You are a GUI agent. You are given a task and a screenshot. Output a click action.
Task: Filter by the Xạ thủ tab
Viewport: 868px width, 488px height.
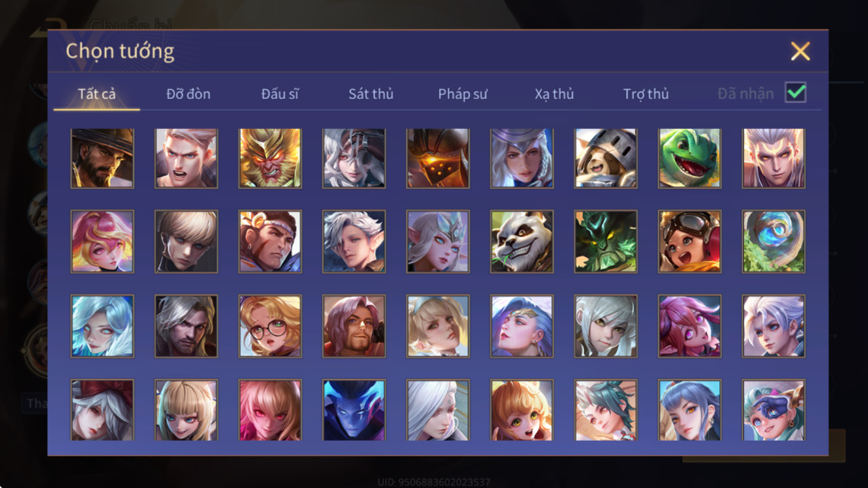click(554, 94)
